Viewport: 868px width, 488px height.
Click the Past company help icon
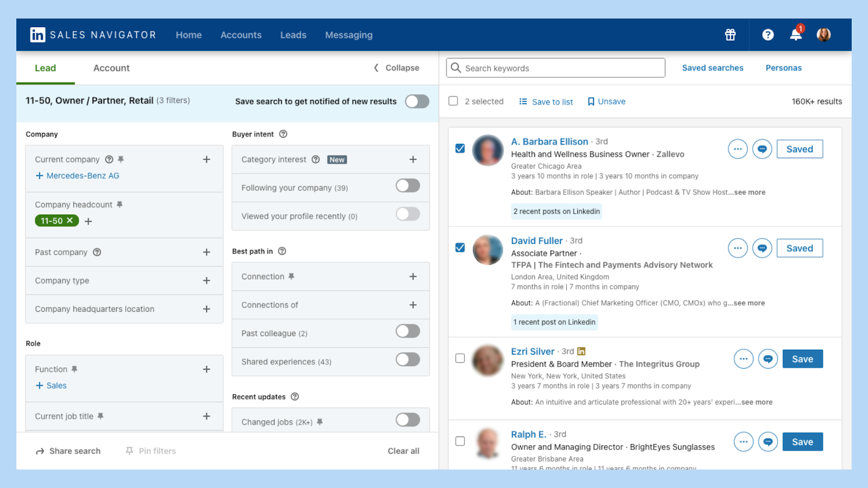coord(97,252)
